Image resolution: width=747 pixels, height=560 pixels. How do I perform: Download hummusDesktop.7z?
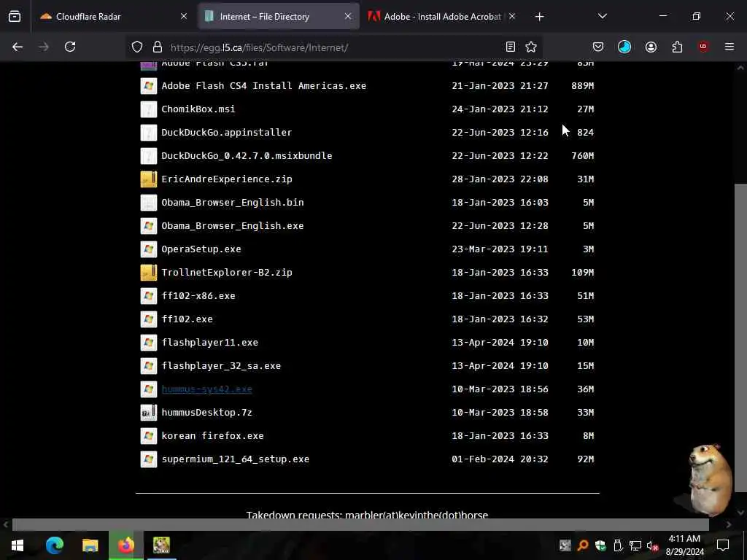206,413
